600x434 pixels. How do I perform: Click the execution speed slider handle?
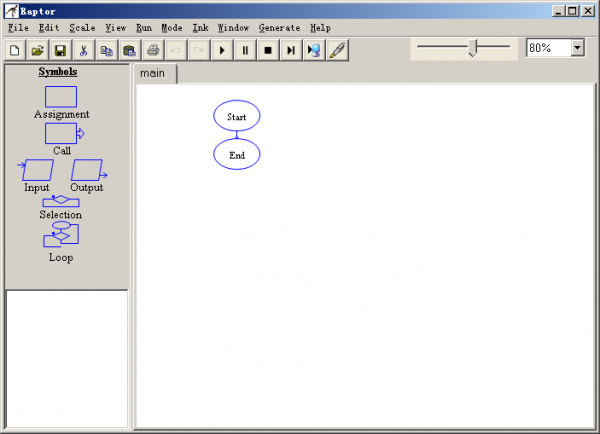[x=473, y=47]
